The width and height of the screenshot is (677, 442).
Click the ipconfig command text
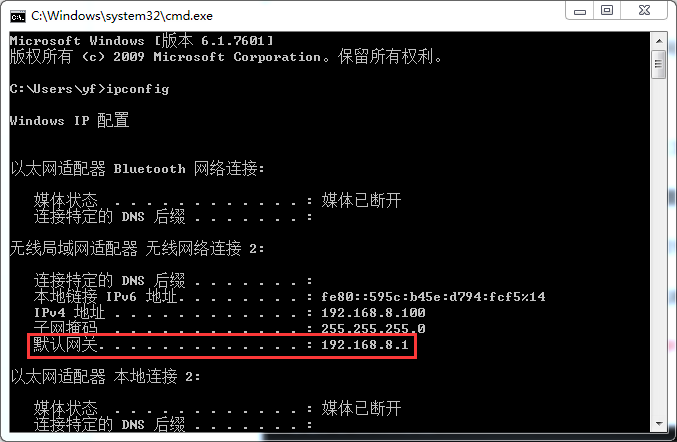click(138, 89)
